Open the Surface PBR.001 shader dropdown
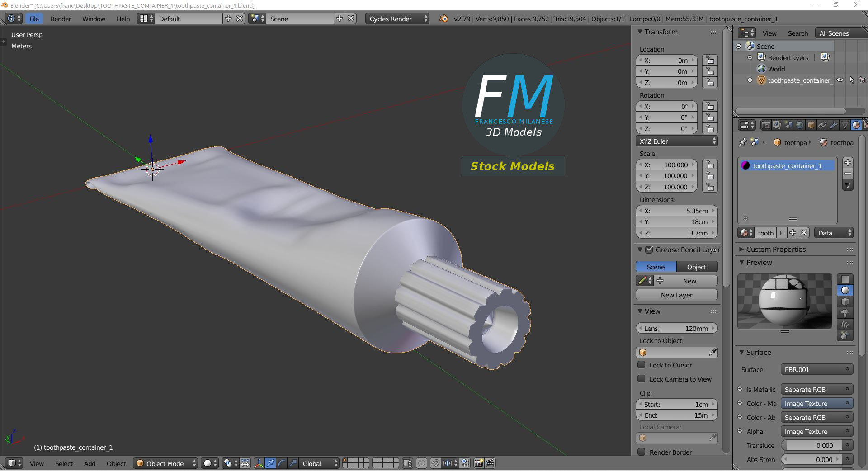 [817, 369]
